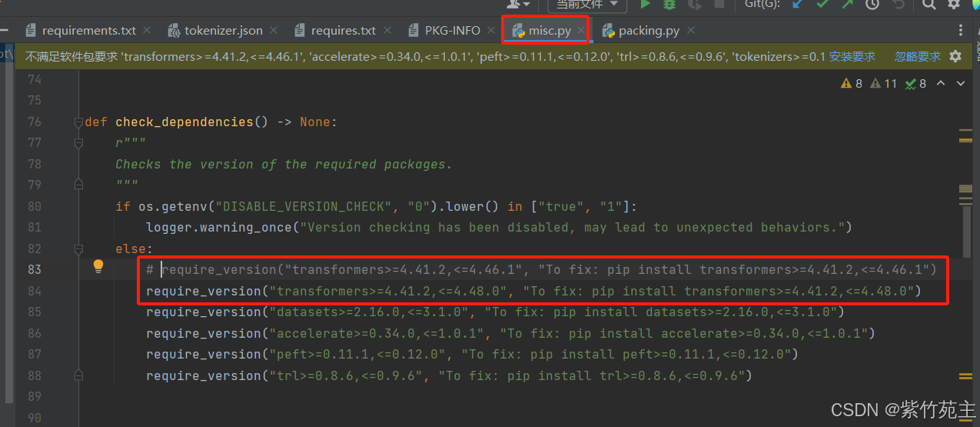The image size is (980, 427).
Task: Click the Git rollback undo arrow
Action: [x=897, y=4]
